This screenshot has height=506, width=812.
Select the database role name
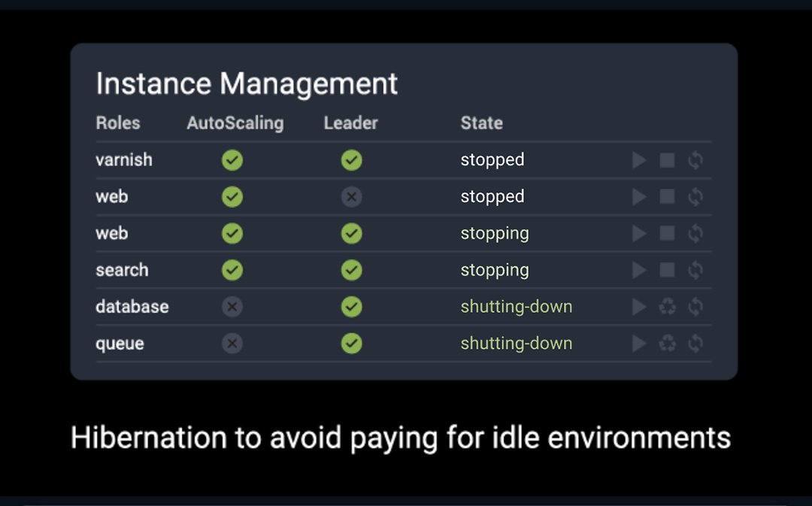click(132, 307)
